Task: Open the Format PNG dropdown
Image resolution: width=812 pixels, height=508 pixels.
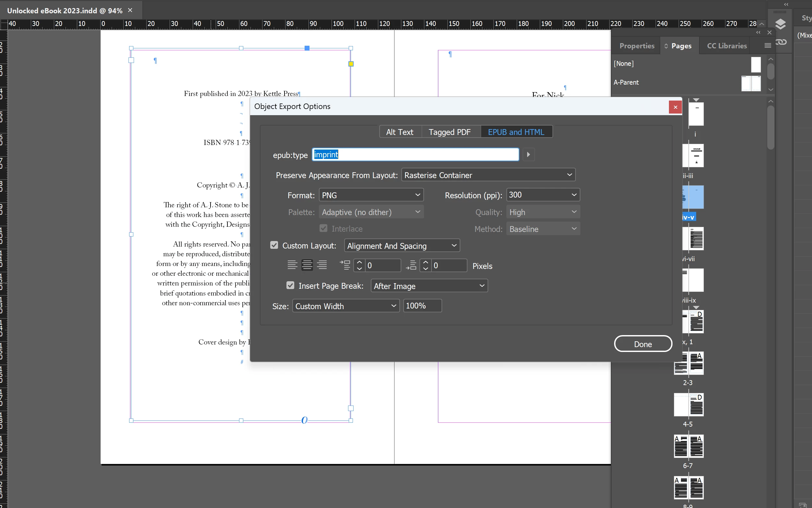Action: pos(371,195)
